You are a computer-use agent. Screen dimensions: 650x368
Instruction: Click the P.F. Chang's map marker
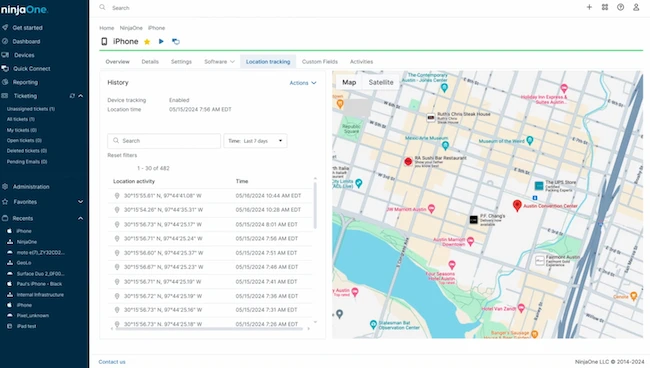click(473, 220)
